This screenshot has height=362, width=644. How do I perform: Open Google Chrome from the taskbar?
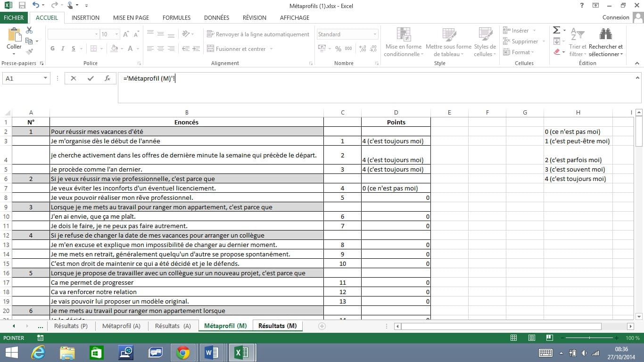pyautogui.click(x=183, y=353)
